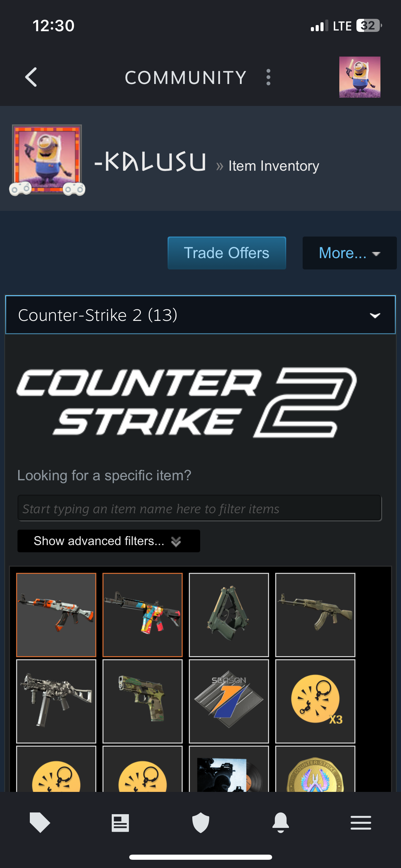Tap the back arrow in the header

coord(31,77)
